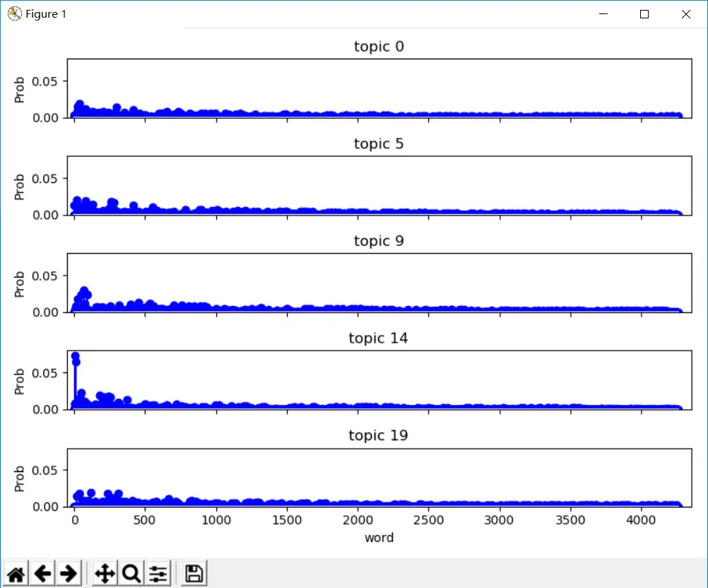This screenshot has height=588, width=708.
Task: Click the highest peak in the topic 9 plot
Action: (x=84, y=290)
